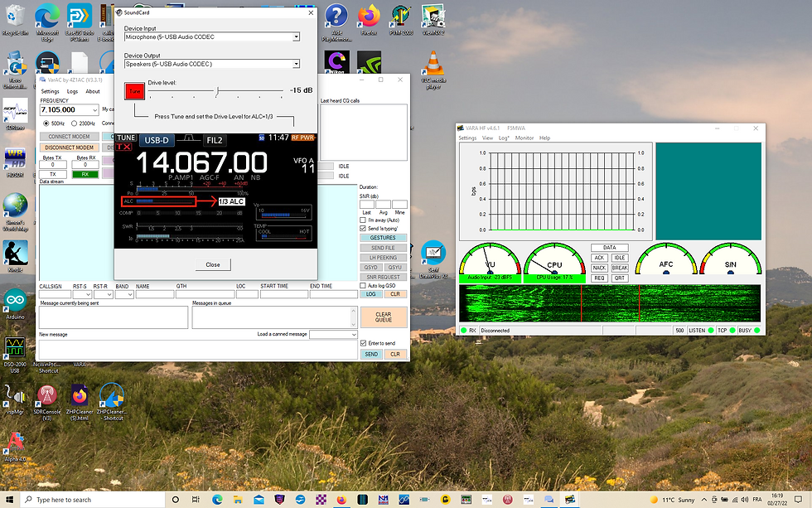
Task: Adjust the Drive level slider handle
Action: [217, 92]
